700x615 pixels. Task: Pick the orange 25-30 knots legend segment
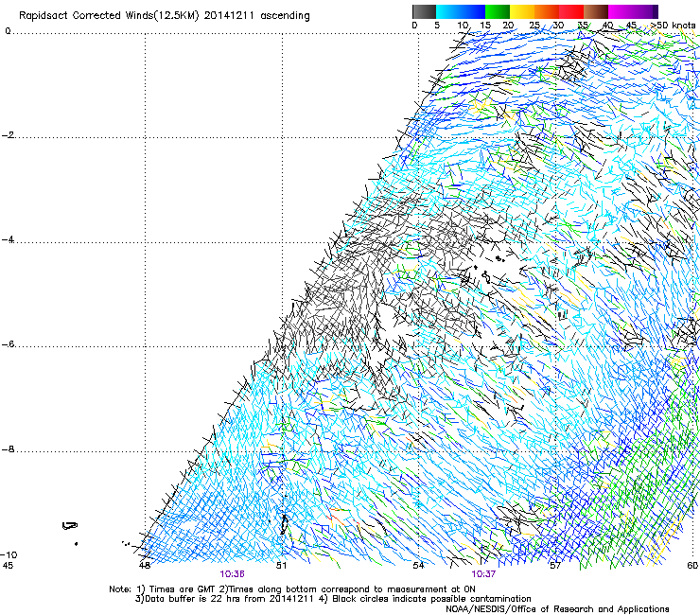click(x=547, y=11)
